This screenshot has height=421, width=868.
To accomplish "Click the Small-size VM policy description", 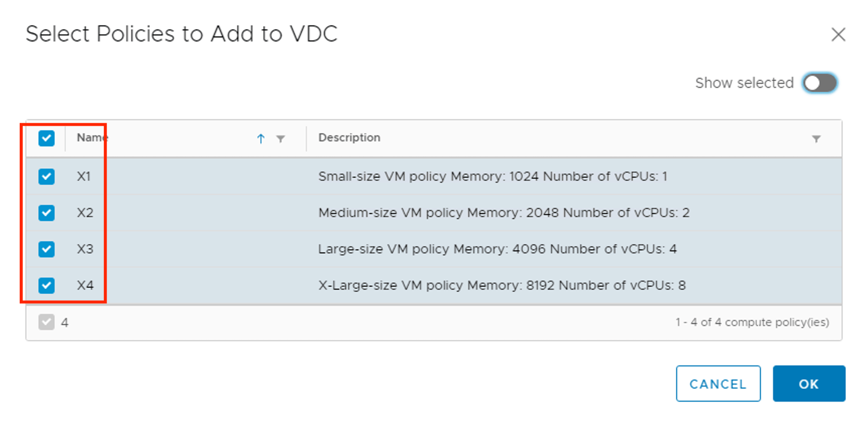I will pyautogui.click(x=493, y=176).
